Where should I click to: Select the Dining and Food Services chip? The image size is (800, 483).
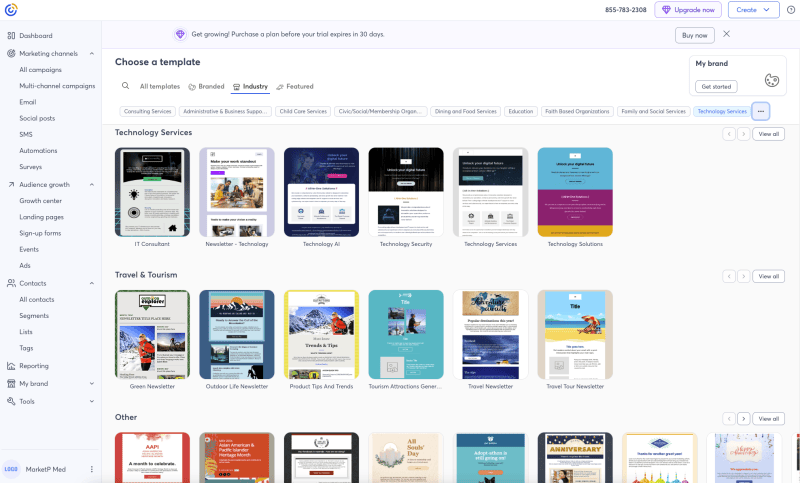pyautogui.click(x=465, y=111)
